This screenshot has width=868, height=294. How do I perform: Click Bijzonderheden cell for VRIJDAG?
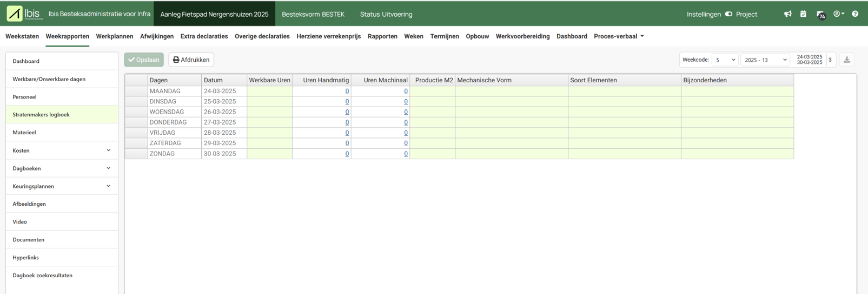(x=738, y=133)
